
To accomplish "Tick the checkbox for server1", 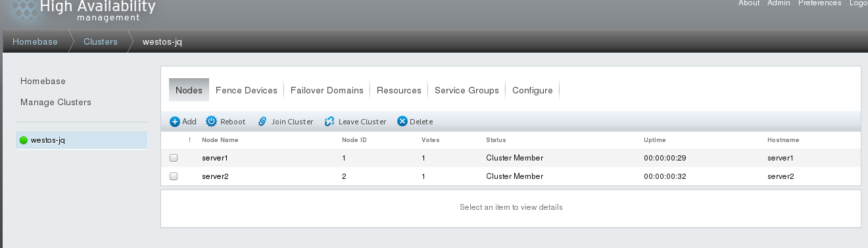I will tap(174, 158).
